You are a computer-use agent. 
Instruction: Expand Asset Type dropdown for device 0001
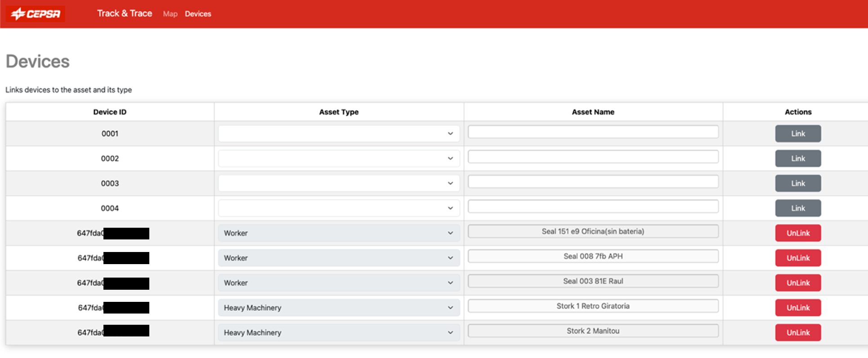coord(339,133)
